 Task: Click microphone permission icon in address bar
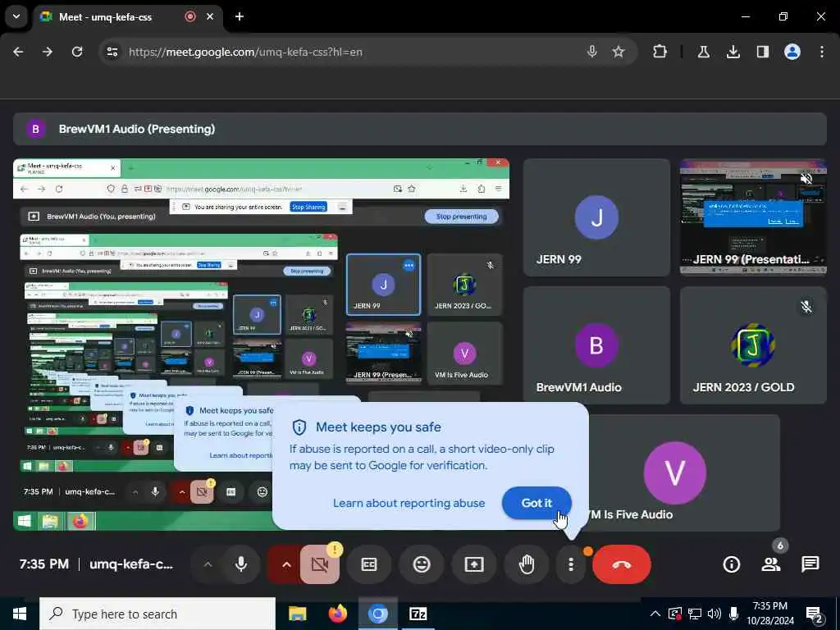(x=591, y=52)
